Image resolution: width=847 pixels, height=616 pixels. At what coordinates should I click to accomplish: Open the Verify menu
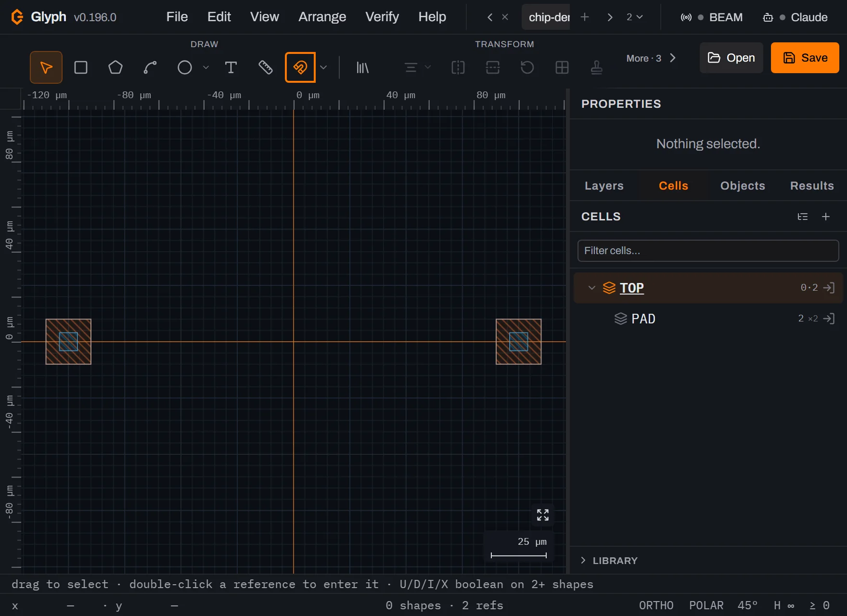[x=382, y=17]
